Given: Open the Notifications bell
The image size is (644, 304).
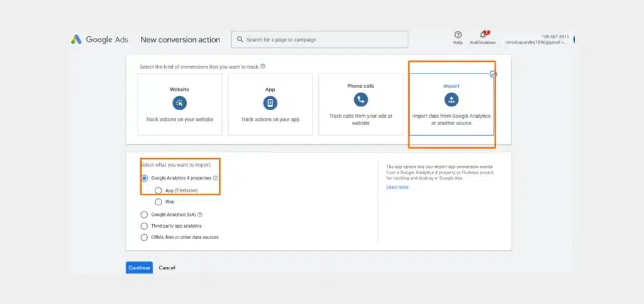Looking at the screenshot, I should click(x=483, y=35).
